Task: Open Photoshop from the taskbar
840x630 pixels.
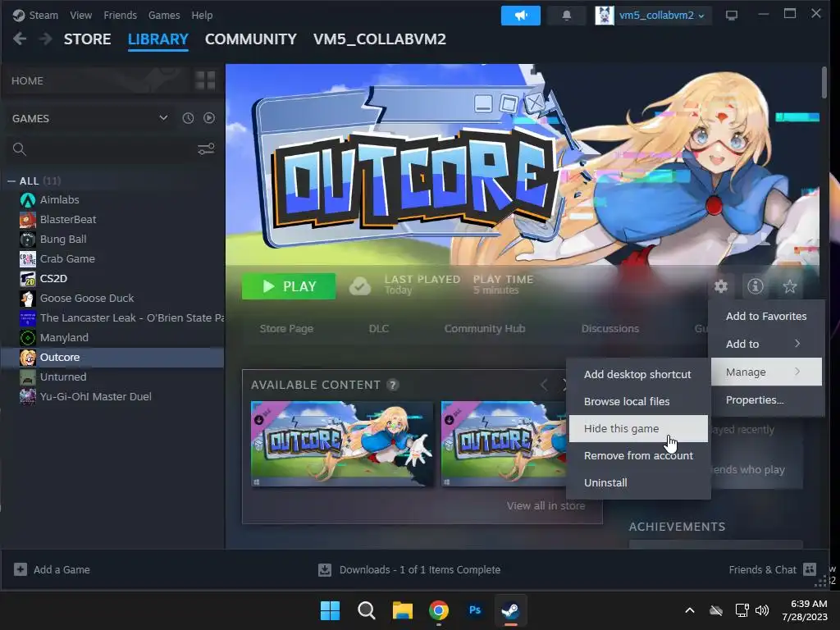Action: pos(475,610)
